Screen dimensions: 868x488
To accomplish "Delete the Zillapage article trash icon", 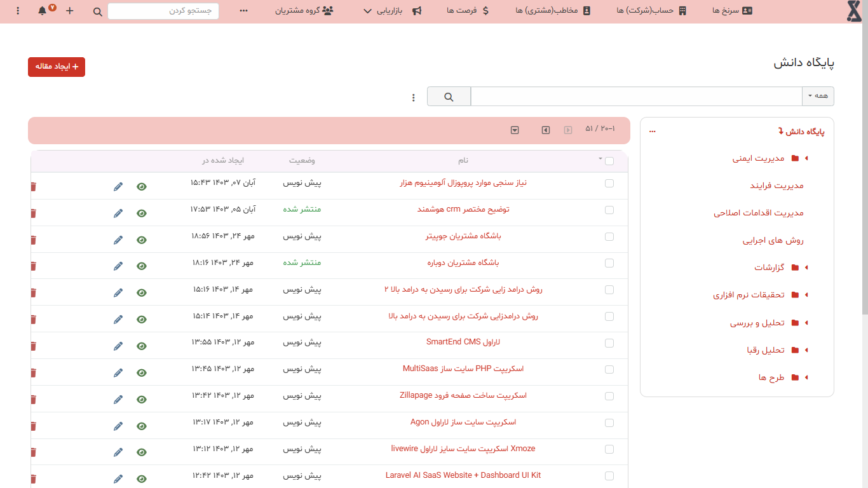I will pos(34,399).
